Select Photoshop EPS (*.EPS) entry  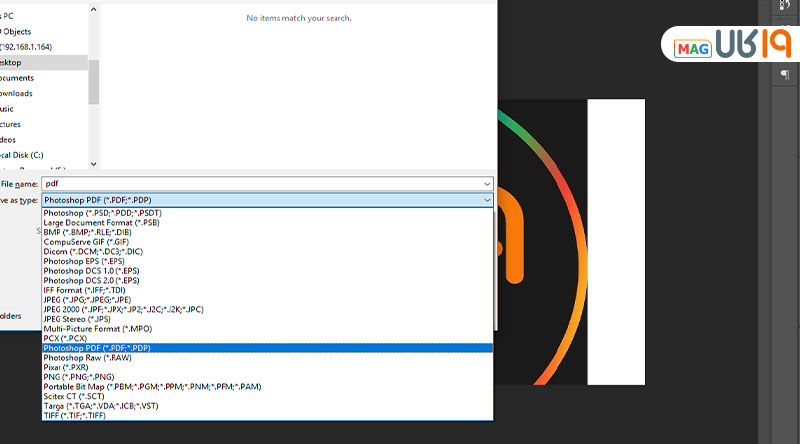click(x=85, y=261)
